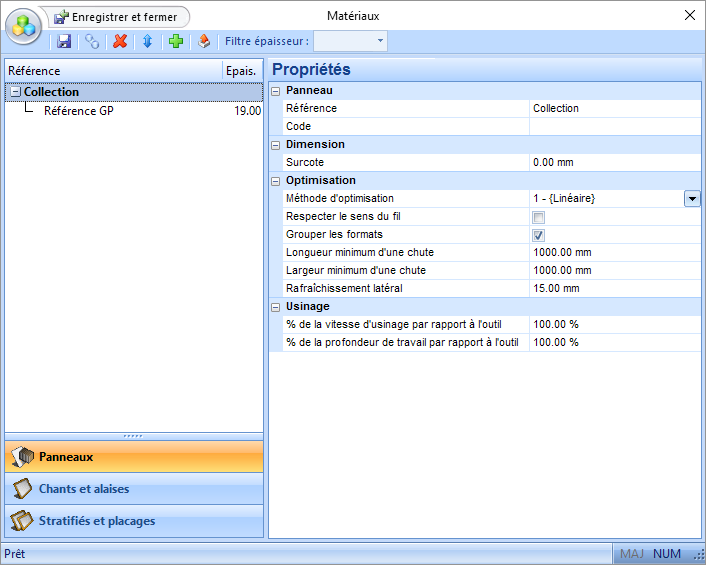This screenshot has width=706, height=565.
Task: Click the save floppy disk icon
Action: [64, 41]
